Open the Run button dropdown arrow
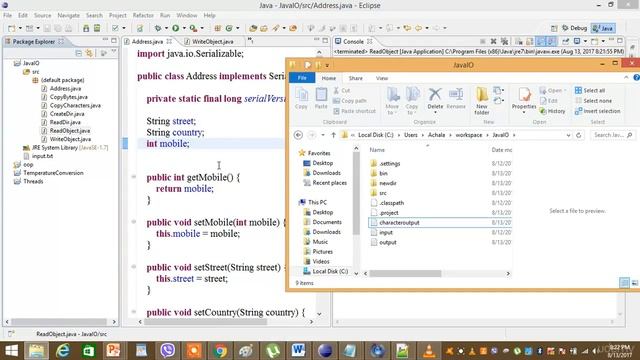 [184, 28]
